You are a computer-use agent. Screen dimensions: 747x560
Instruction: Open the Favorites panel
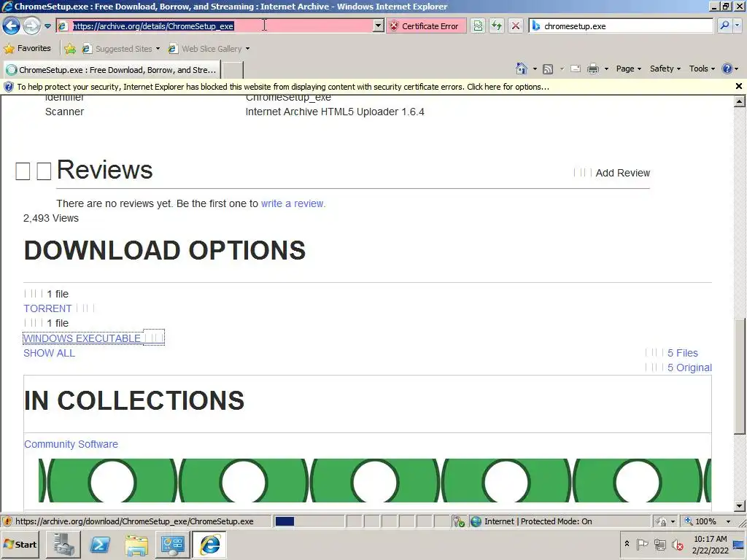click(27, 49)
